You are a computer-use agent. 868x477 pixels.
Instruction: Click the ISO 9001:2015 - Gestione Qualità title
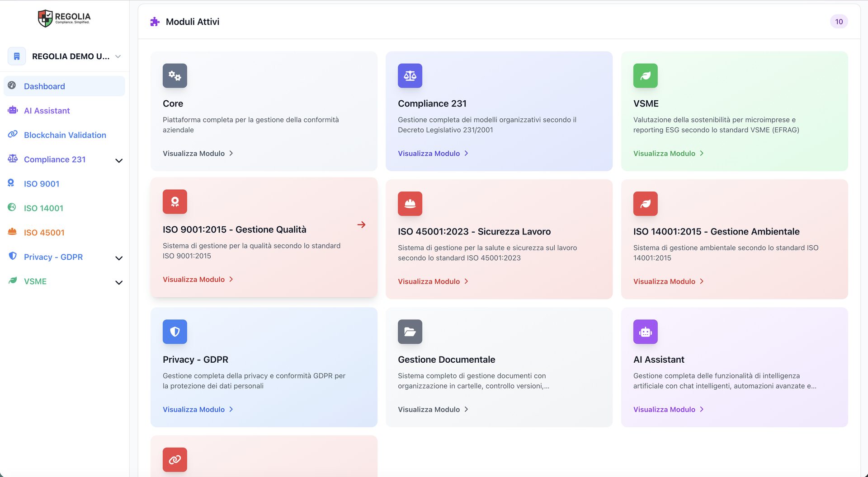click(235, 229)
